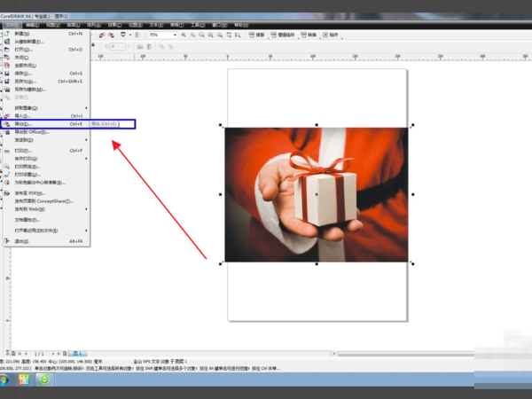Expand the 发送到 (Send To) submenu
Image resolution: width=532 pixels, height=399 pixels.
(x=27, y=140)
